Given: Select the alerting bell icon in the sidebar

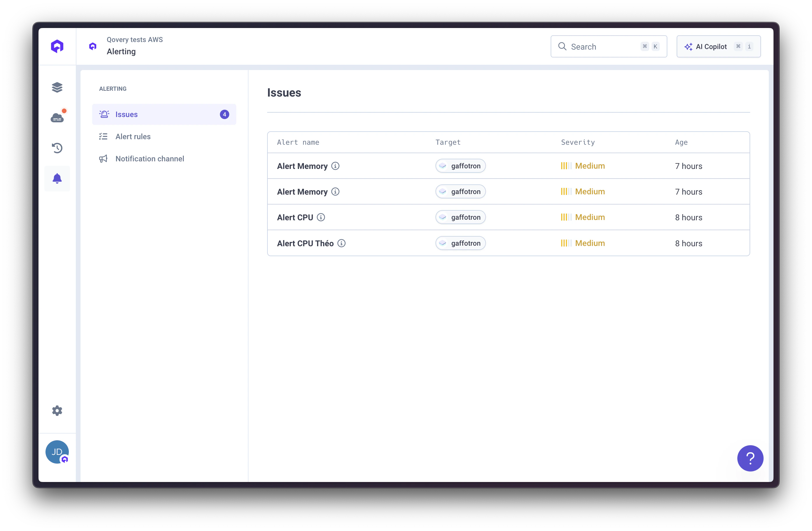Looking at the screenshot, I should 57,178.
